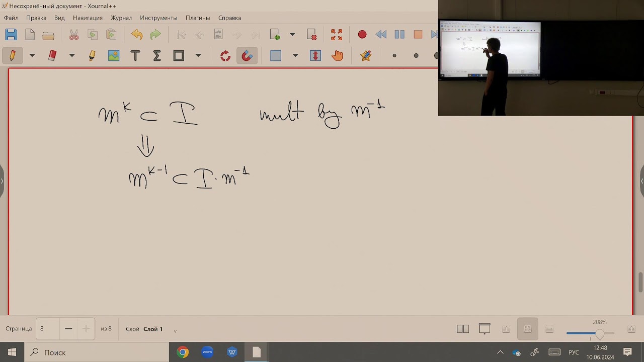644x362 pixels.
Task: Select the Eraser tool
Action: (x=52, y=55)
